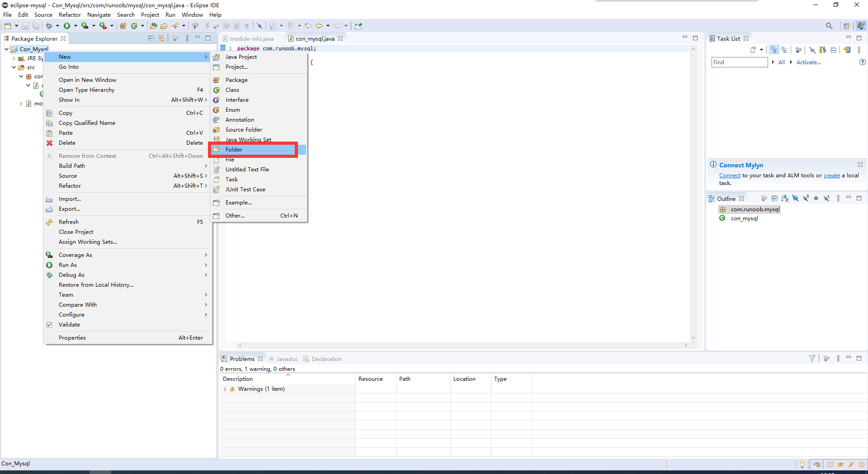Select Folder in the New submenu
Screen dimensions: 868x474
259,150
